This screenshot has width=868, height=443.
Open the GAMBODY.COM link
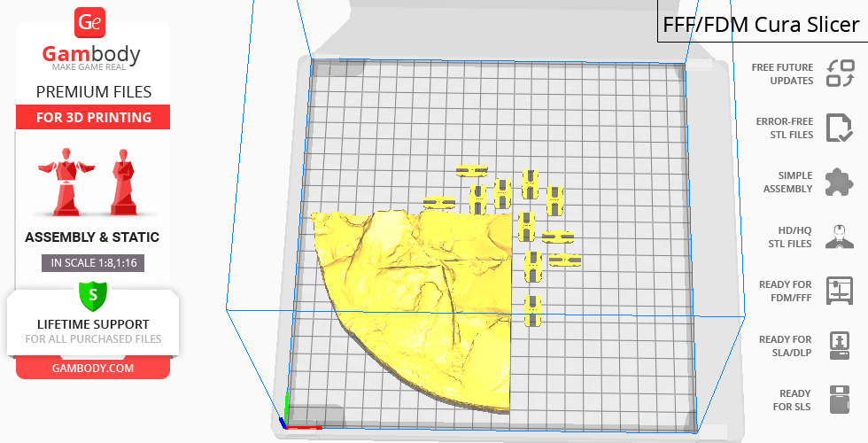coord(92,368)
